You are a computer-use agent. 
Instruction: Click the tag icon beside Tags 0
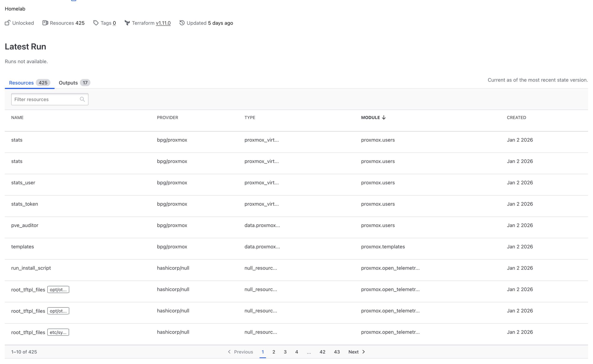click(96, 23)
